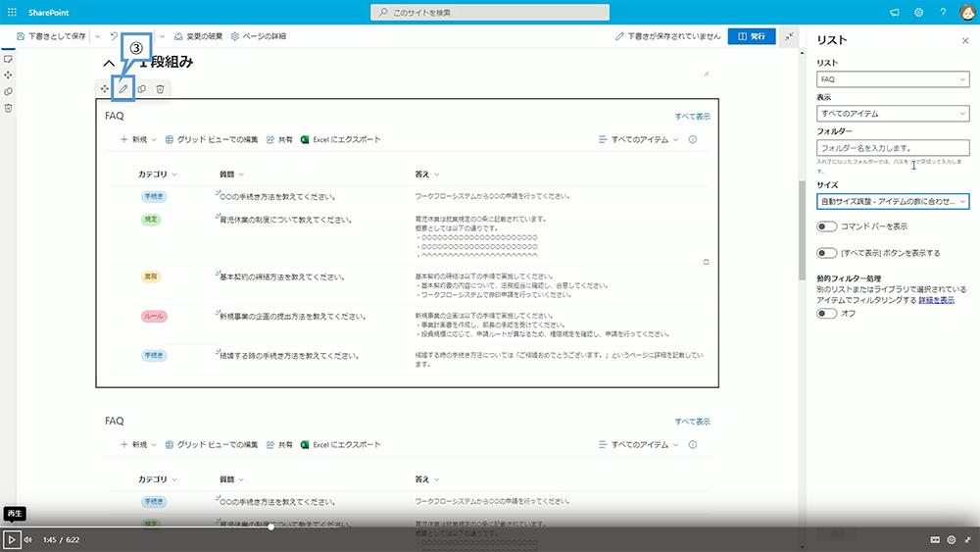Open the リスト dropdown showing FAQ
The image size is (980, 552).
pos(893,79)
